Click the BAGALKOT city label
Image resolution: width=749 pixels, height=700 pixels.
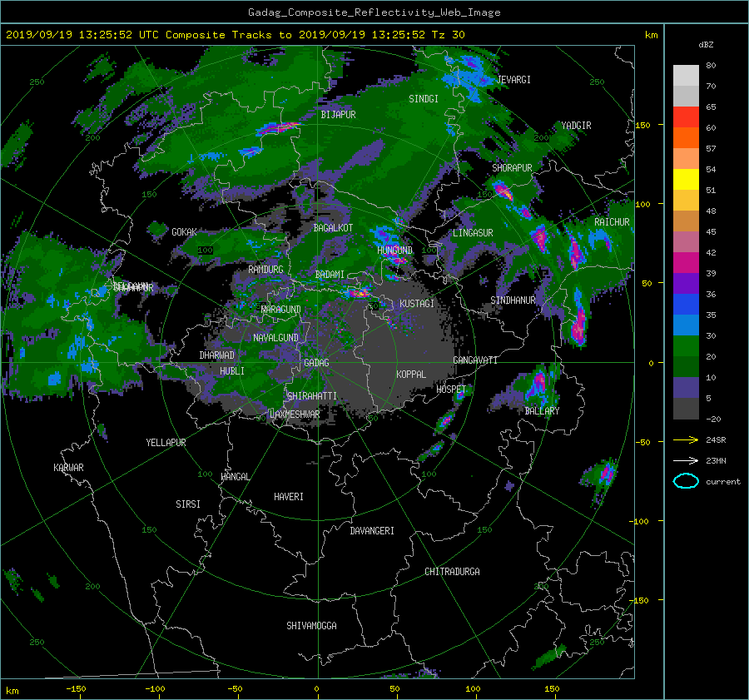point(333,228)
